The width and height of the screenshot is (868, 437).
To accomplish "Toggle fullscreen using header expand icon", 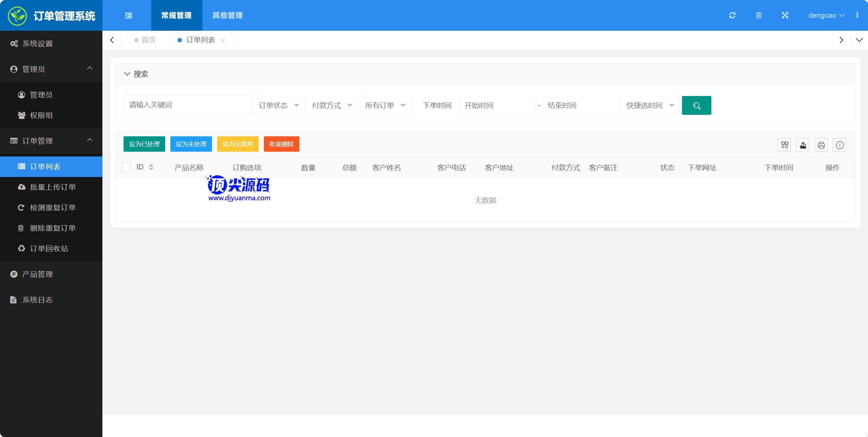I will pos(785,15).
